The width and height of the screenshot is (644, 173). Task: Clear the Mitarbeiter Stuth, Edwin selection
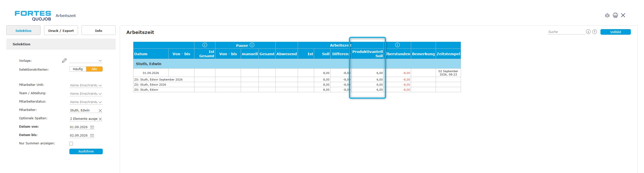[100, 110]
